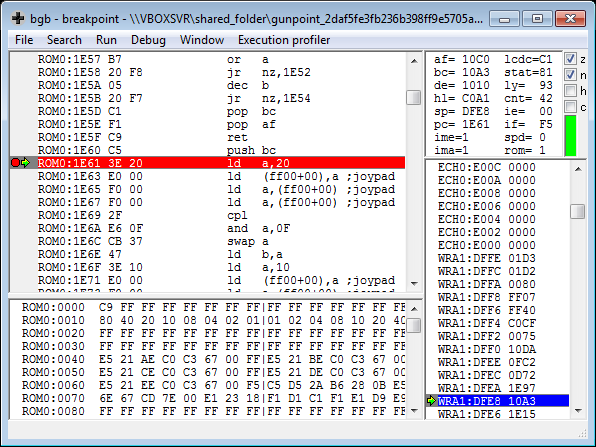Click disassembly scrollbar down arrow
Viewport: 596px width, 447px height.
pos(414,284)
